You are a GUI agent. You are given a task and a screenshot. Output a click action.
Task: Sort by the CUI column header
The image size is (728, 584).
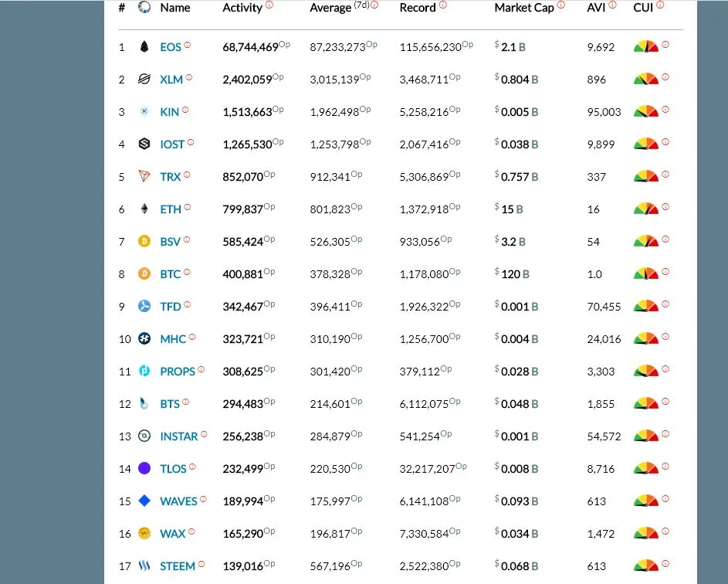643,8
